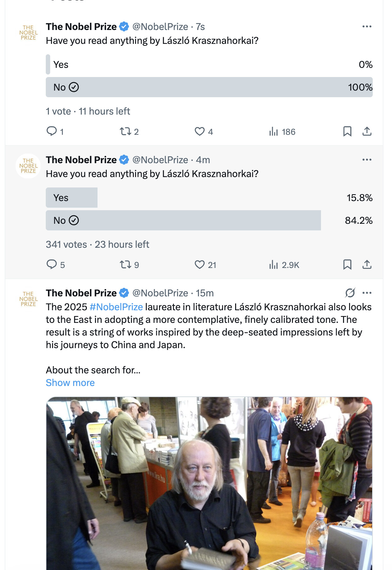This screenshot has width=392, height=570.
Task: Select No poll bar at 84.2%
Action: 183,220
